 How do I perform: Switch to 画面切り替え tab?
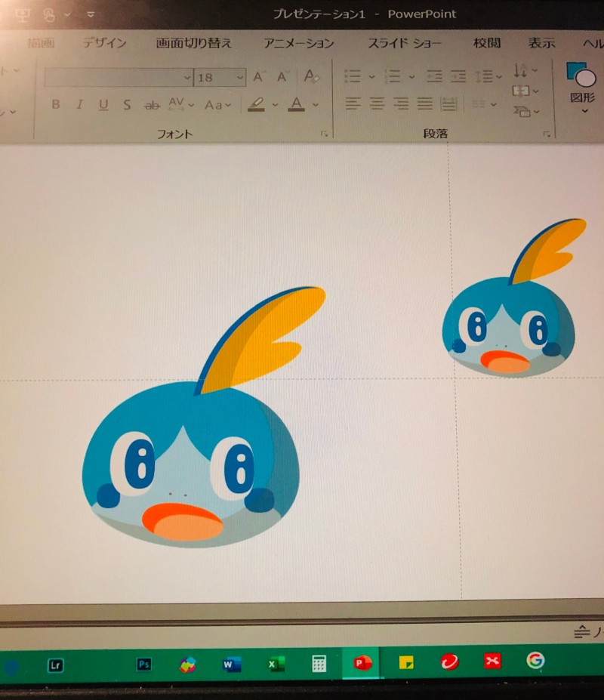194,43
